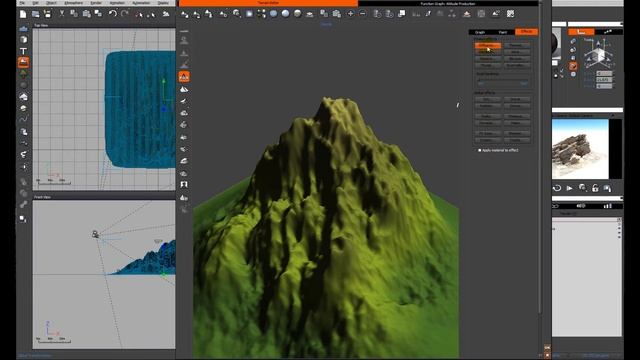Click the Cut scissors icon

coord(62,14)
